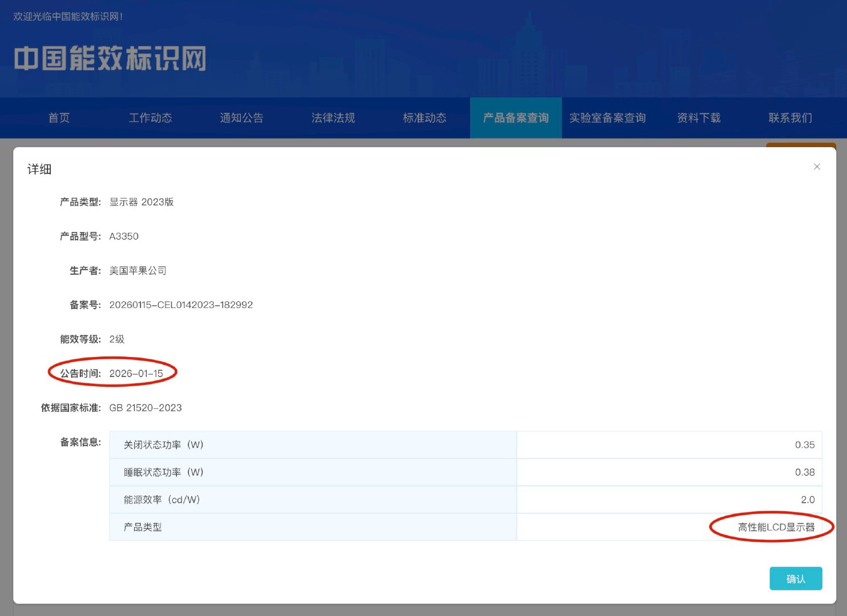Click the 确认 confirm button
Screen dimensions: 847x616
coord(796,578)
